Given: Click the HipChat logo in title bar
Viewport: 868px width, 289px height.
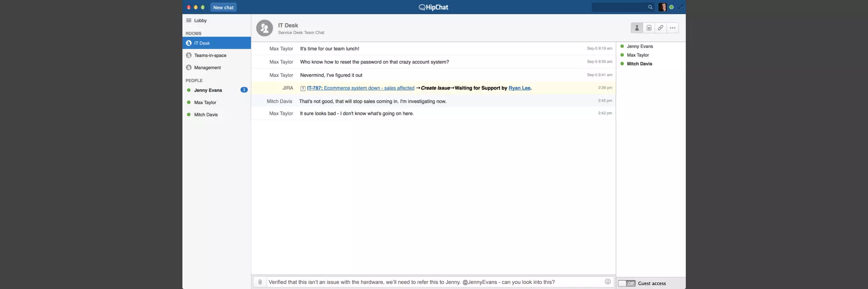Looking at the screenshot, I should coord(434,7).
